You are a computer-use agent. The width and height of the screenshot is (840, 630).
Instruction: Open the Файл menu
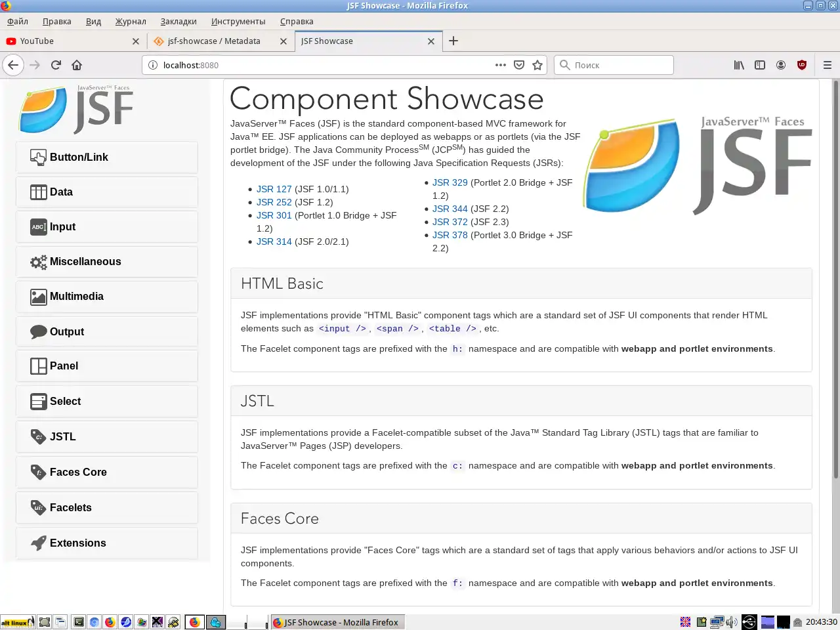[x=18, y=22]
